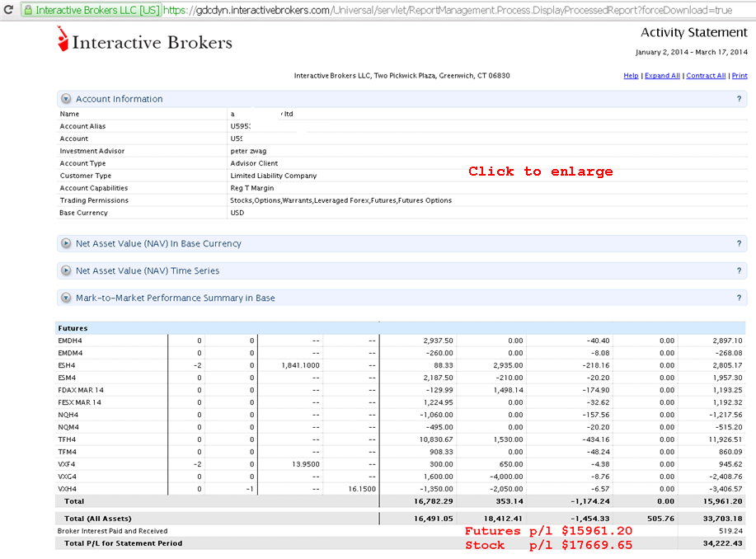Viewport: 756px width, 559px height.
Task: Click the VXH4 price value 16.1500
Action: [362, 489]
